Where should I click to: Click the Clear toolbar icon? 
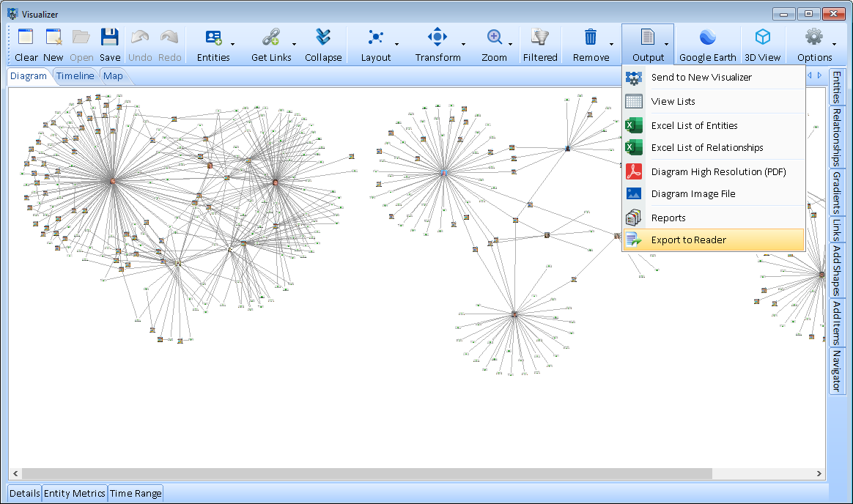point(26,37)
